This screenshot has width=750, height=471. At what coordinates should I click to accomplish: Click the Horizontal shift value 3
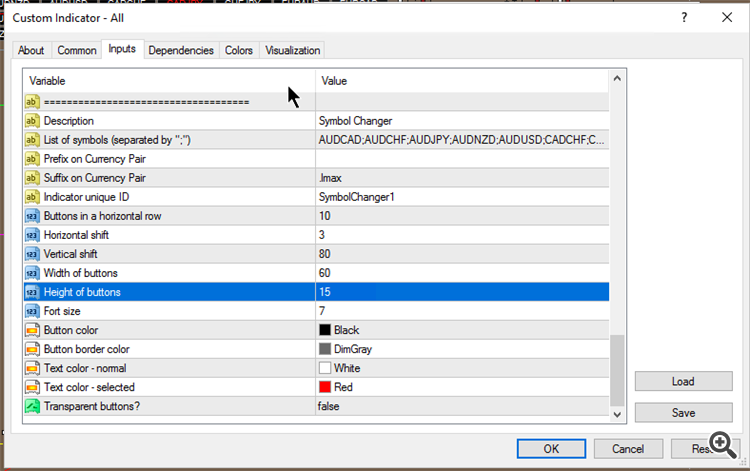tap(322, 235)
